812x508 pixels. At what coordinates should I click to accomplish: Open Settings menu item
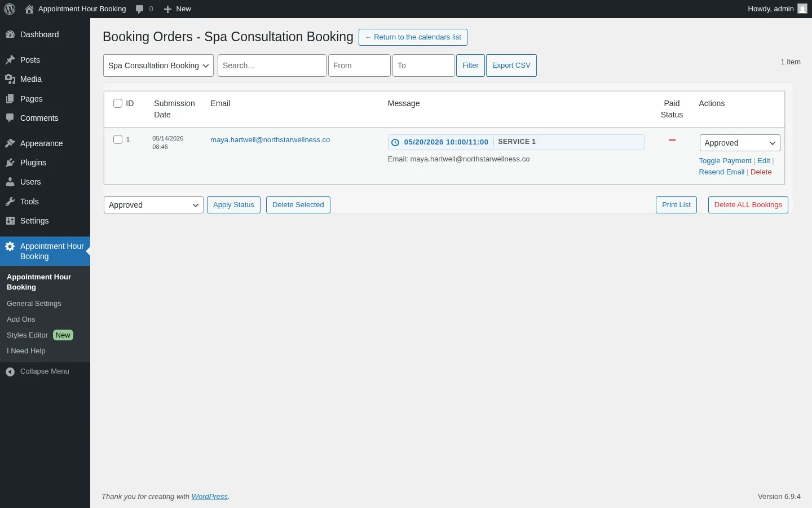[45, 221]
